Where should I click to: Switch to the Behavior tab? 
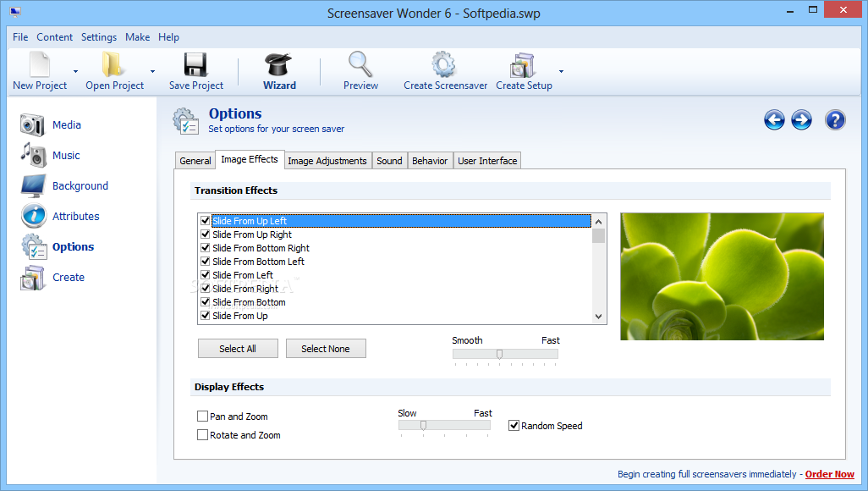tap(430, 161)
